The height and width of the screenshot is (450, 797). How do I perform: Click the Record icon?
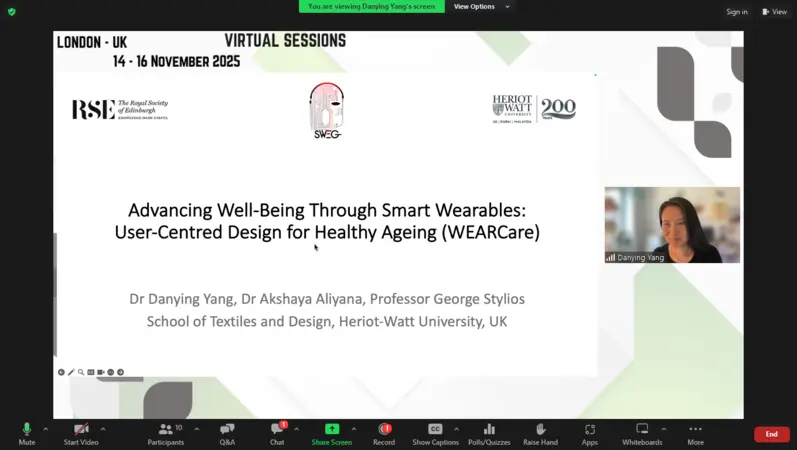pyautogui.click(x=384, y=430)
